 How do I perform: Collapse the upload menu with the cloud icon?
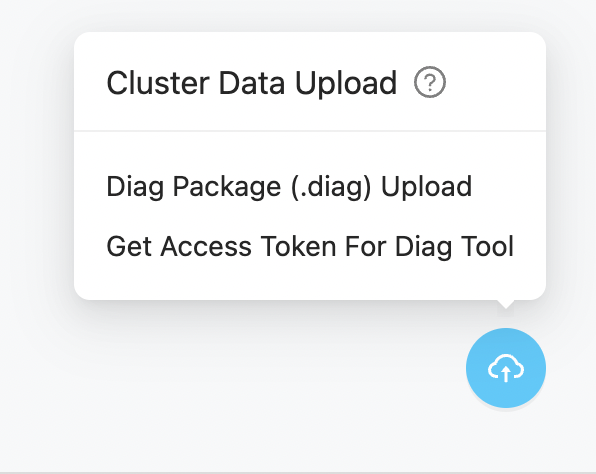pos(506,368)
